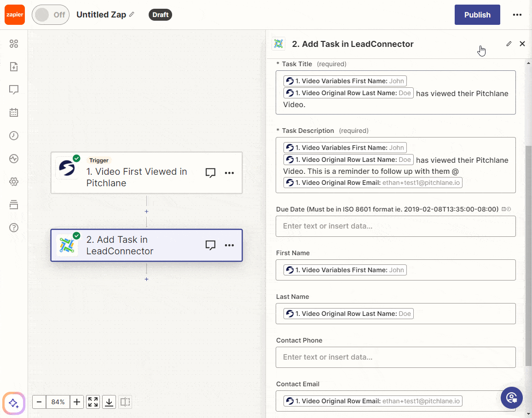Click into the Task Title field
Viewport: 532px width, 418px height.
click(x=396, y=92)
